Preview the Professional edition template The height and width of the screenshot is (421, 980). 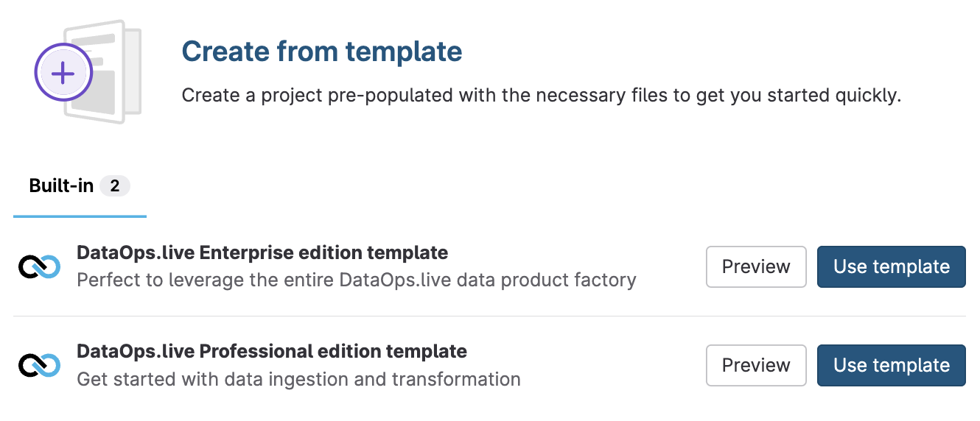(756, 365)
